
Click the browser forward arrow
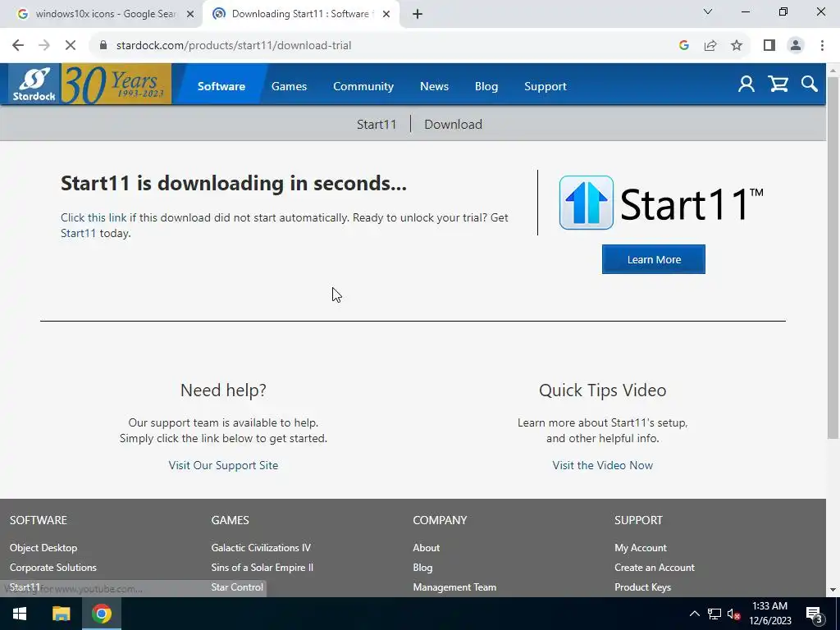point(44,46)
